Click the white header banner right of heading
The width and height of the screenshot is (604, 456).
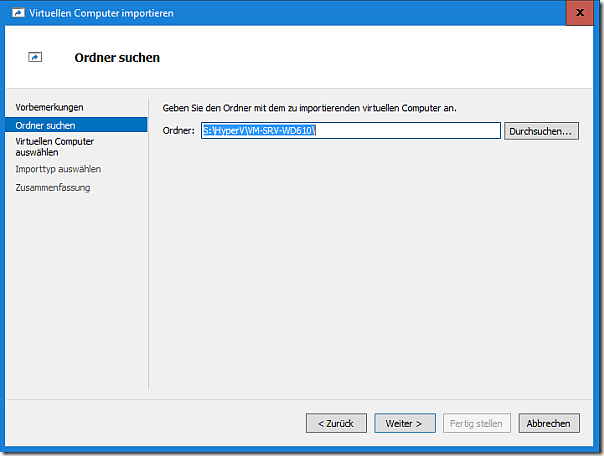tap(400, 58)
